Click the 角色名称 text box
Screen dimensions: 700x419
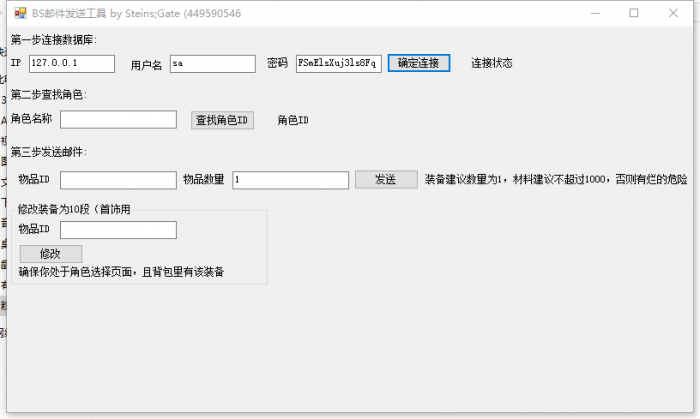pos(118,120)
